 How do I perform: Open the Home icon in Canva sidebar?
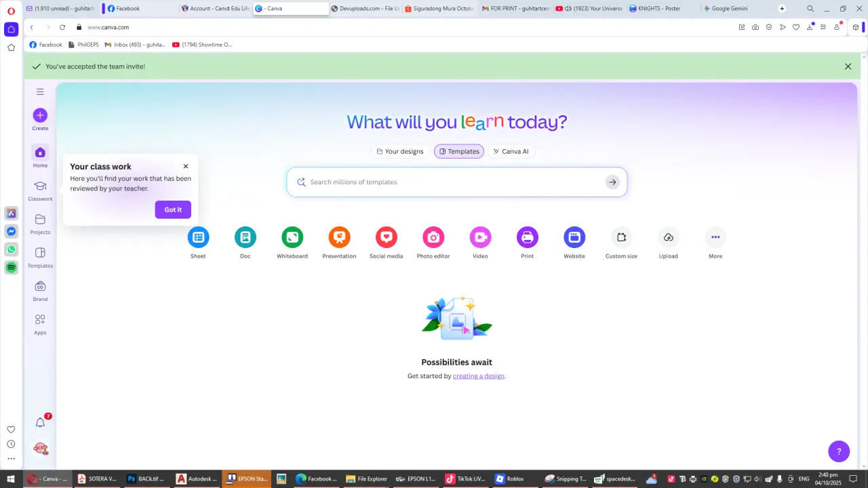click(x=40, y=152)
